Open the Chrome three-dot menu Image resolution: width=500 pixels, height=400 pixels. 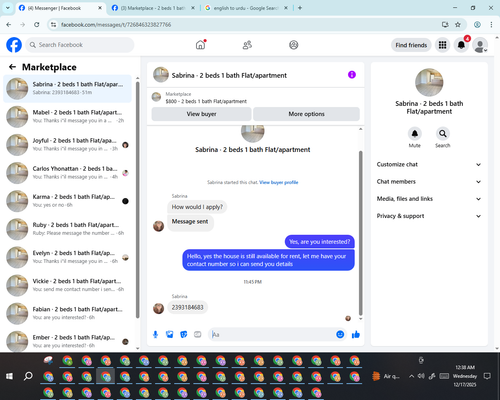point(491,24)
